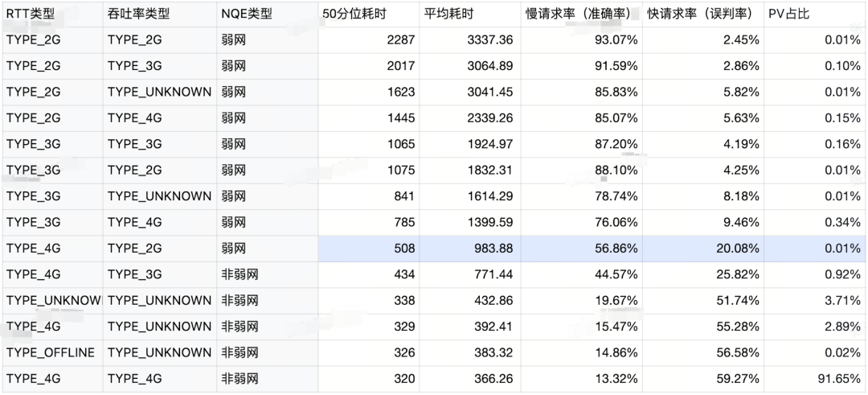Viewport: 868px width, 395px height.
Task: Click the 1614.29 cell
Action: click(x=470, y=196)
